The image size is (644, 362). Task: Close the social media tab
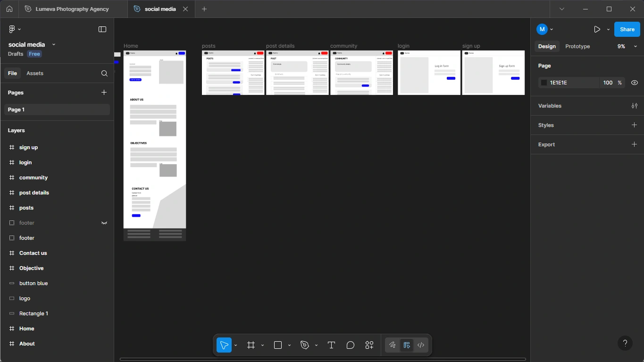(x=185, y=9)
